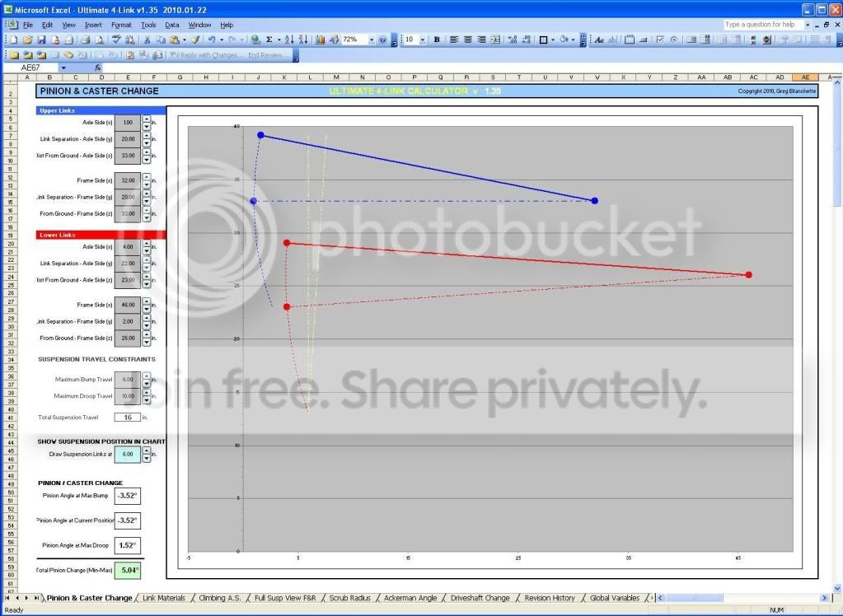Click the End Review button
The width and height of the screenshot is (843, 616).
pyautogui.click(x=265, y=55)
